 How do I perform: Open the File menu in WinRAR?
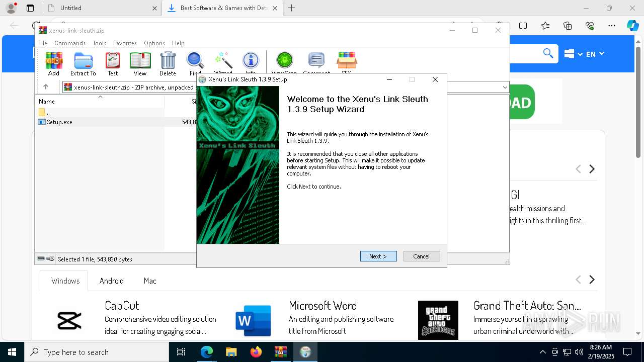tap(43, 43)
